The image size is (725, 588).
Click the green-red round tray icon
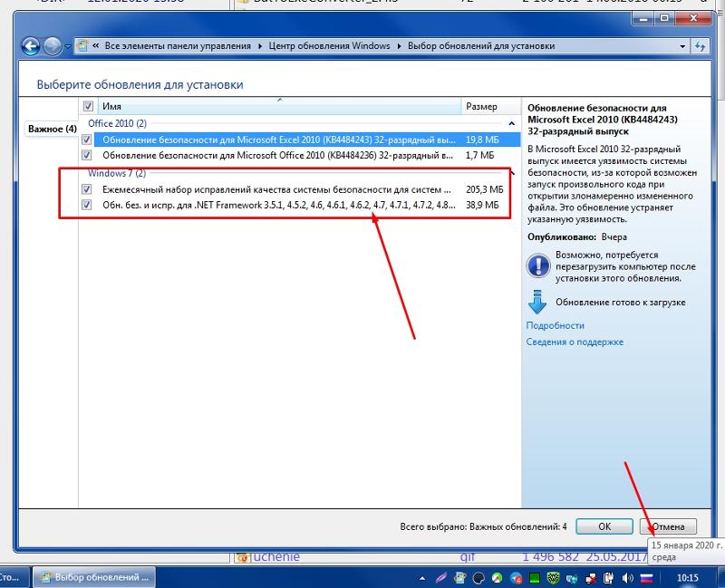[x=497, y=578]
